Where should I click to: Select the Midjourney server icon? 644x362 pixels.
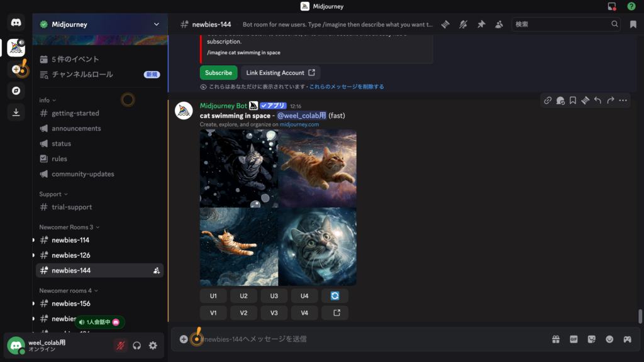point(16,48)
